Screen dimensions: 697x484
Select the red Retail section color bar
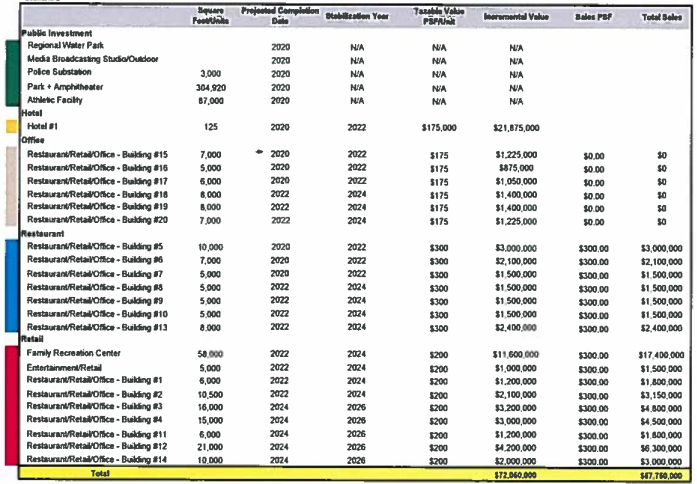point(11,406)
